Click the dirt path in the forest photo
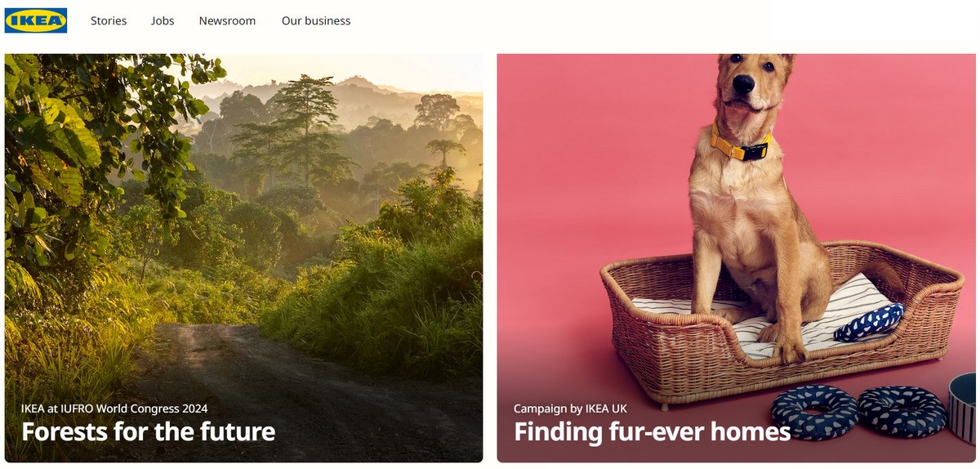Screen dimensions: 980x469 pyautogui.click(x=269, y=384)
